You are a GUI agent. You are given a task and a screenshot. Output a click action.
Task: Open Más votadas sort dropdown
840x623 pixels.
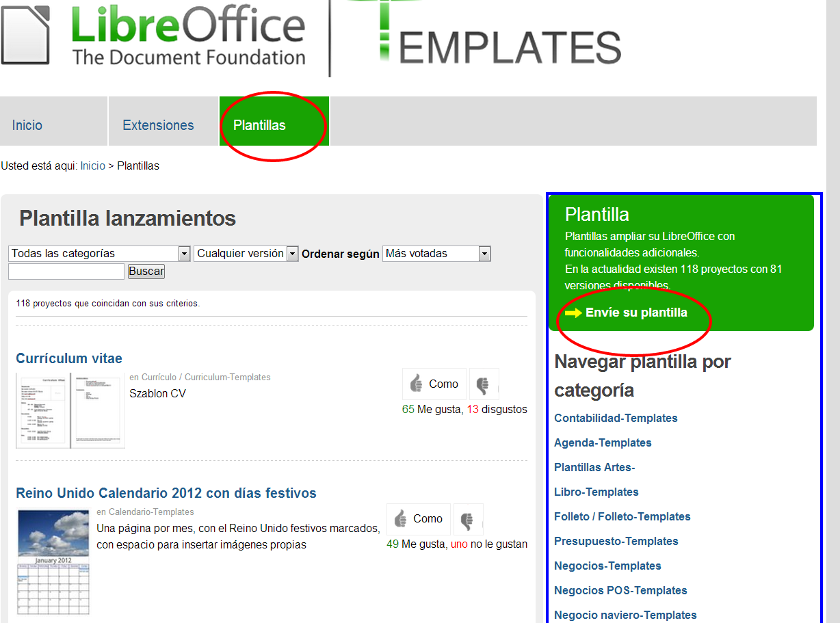(436, 254)
